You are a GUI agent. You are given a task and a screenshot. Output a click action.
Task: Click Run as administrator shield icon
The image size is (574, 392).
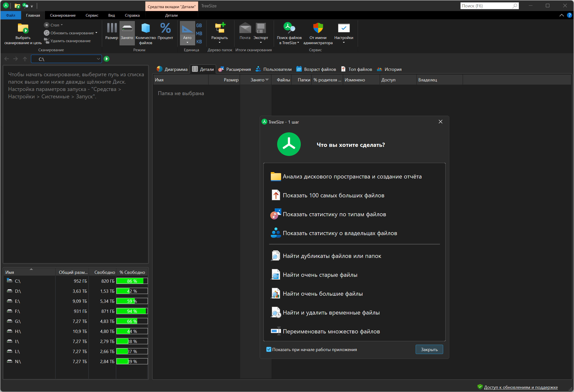(318, 28)
